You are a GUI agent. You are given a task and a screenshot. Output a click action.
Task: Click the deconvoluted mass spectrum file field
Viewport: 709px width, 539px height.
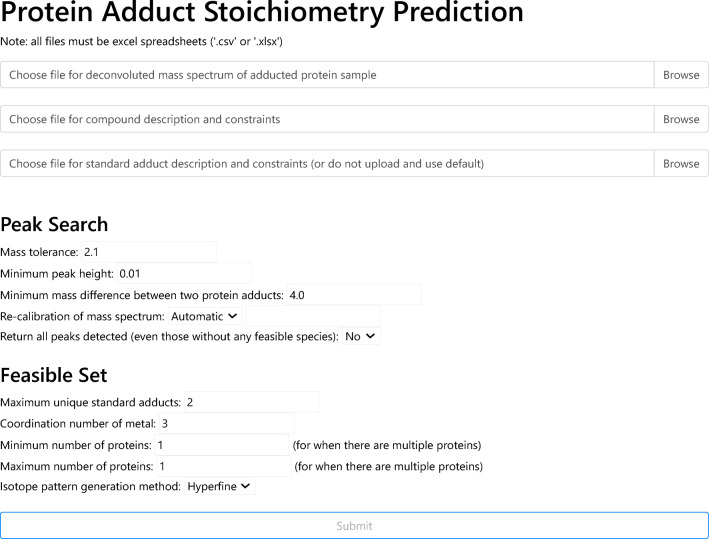tap(327, 75)
